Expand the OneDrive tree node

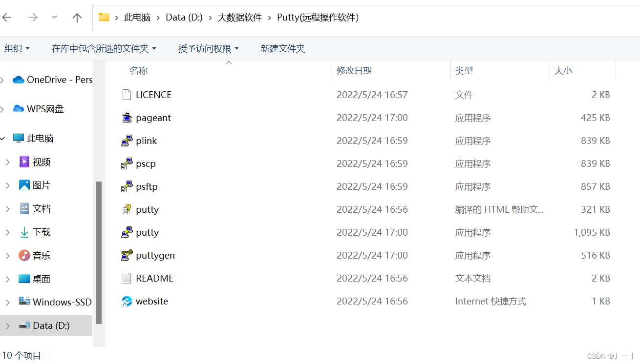[x=2, y=80]
